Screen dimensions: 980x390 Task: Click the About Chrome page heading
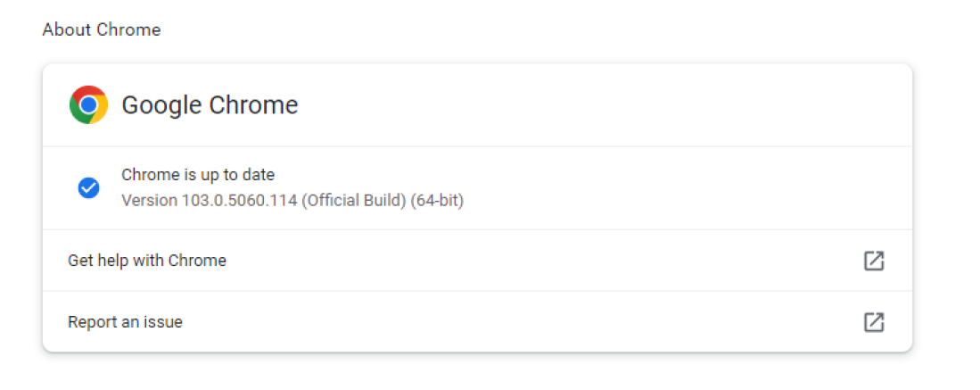101,29
